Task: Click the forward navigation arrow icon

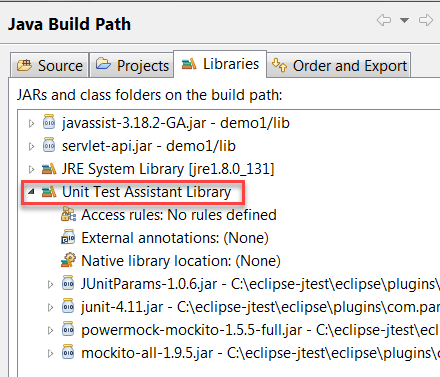Action: pos(426,20)
